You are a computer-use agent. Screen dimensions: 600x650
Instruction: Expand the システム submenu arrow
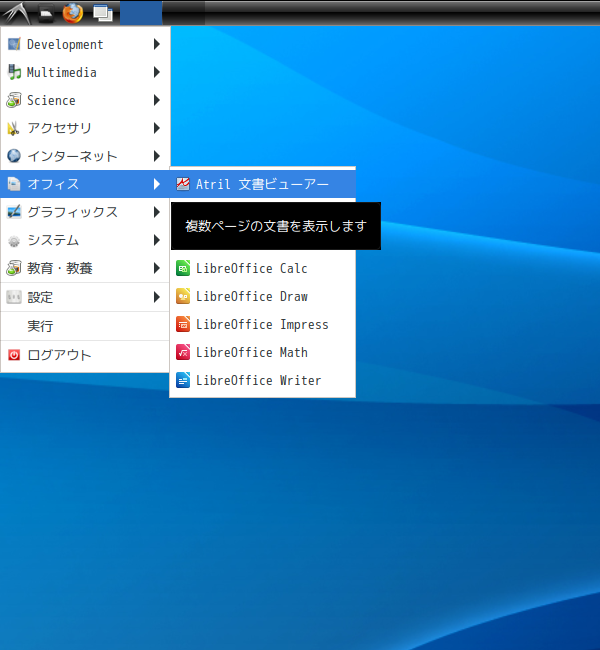point(157,240)
